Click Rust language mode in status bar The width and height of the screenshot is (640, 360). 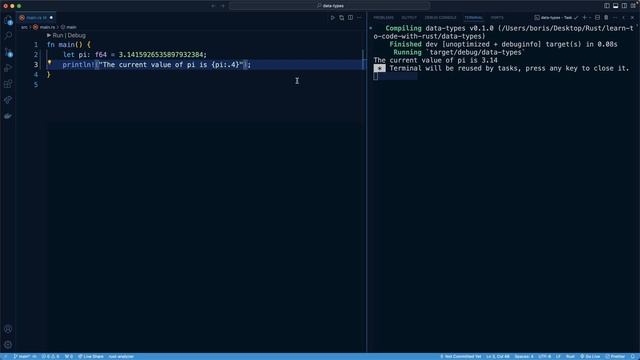pos(570,356)
